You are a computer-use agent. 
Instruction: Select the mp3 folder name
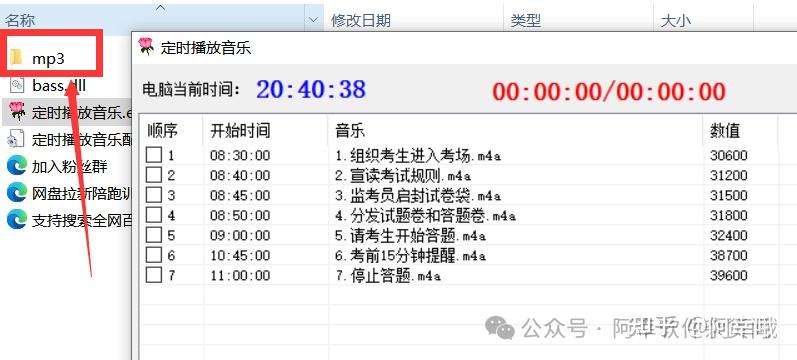pyautogui.click(x=48, y=58)
